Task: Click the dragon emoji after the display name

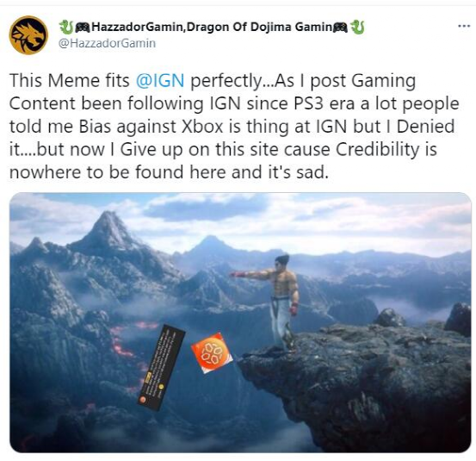Action: pyautogui.click(x=357, y=27)
